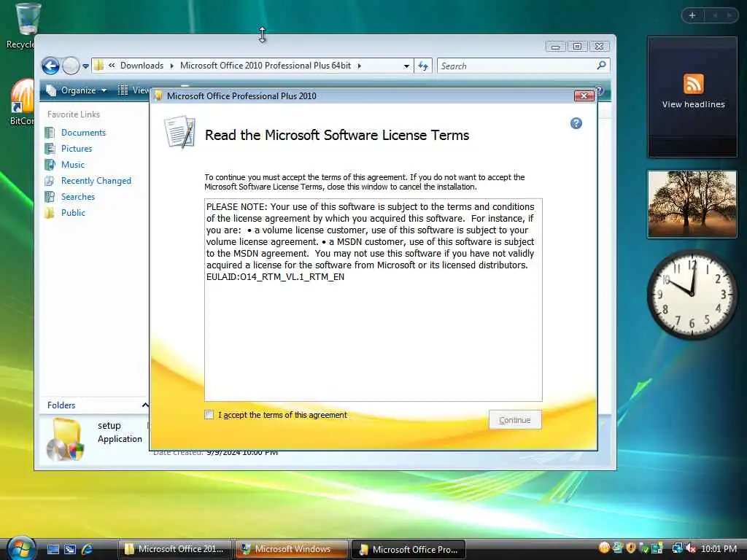Click the magnifier search icon in Explorer

601,65
